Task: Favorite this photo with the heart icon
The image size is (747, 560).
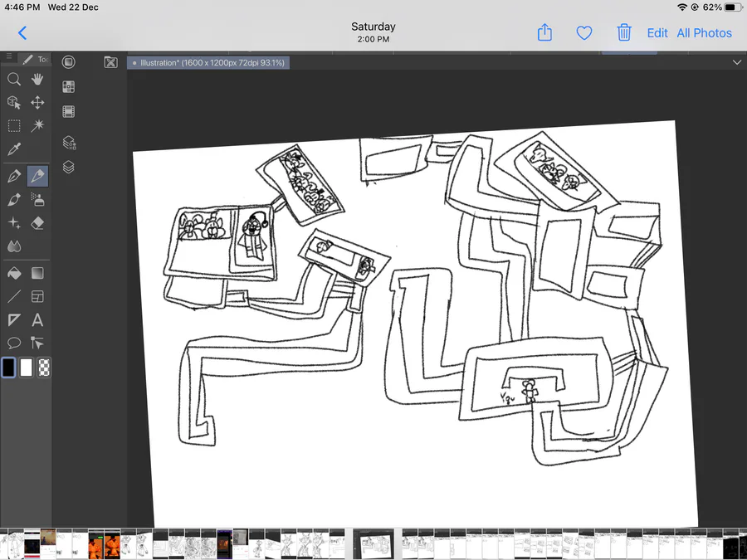Action: 584,33
